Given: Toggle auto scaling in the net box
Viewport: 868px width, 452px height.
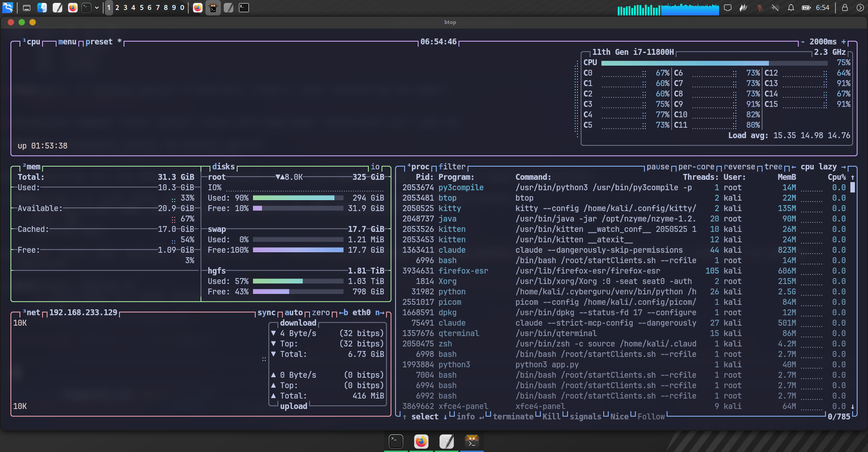Looking at the screenshot, I should 294,313.
